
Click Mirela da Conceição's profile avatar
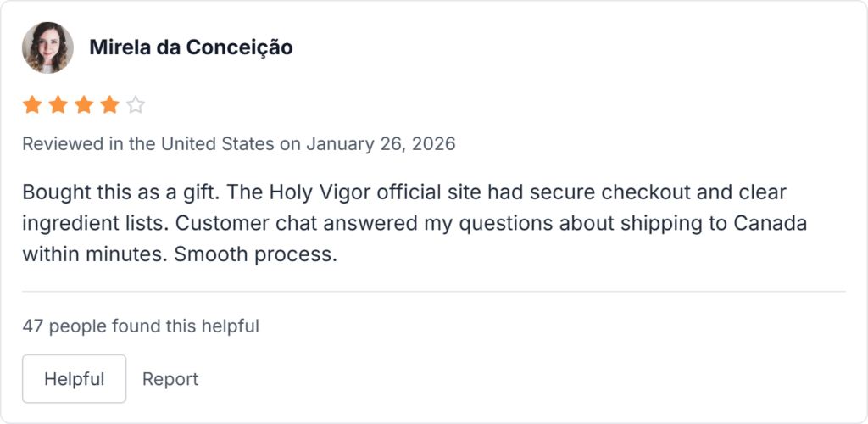[x=47, y=47]
